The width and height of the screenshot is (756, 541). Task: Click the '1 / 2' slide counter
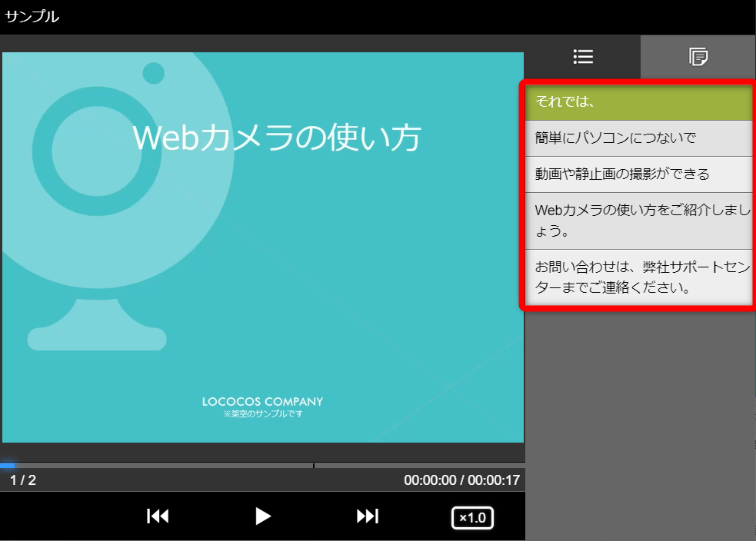tap(23, 480)
